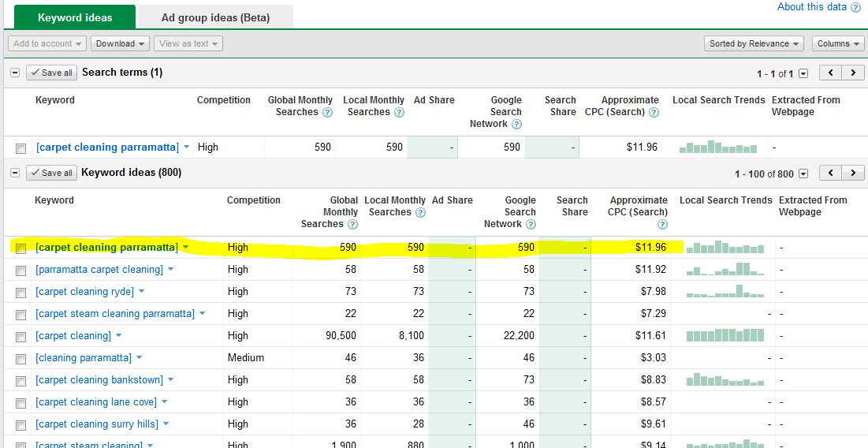Go to previous page of Keyword ideas

click(x=830, y=173)
